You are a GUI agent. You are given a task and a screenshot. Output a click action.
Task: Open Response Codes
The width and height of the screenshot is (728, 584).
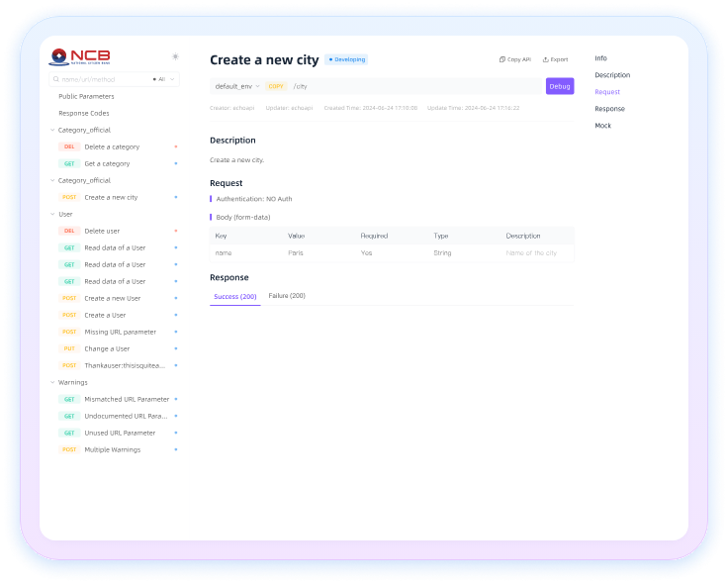pos(84,114)
